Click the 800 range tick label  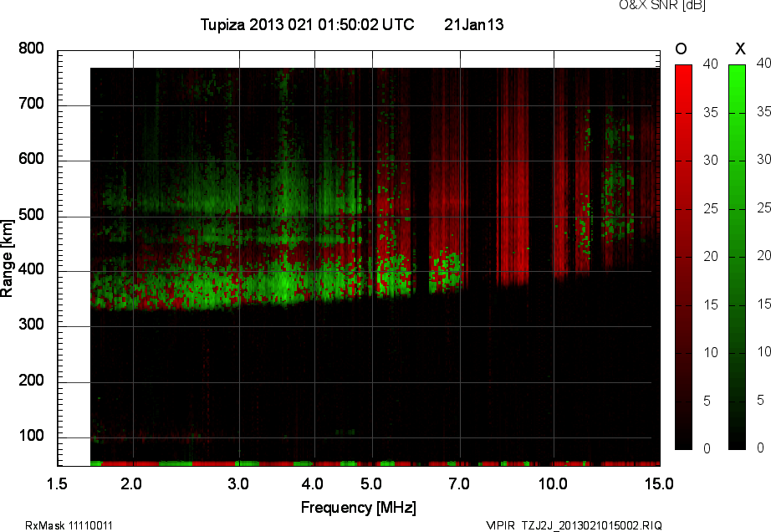(31, 49)
